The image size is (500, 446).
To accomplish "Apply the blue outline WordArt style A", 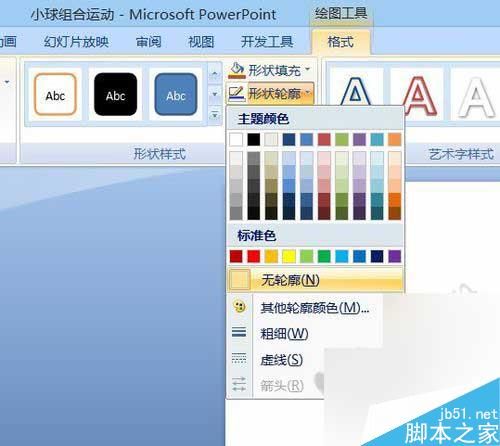I will [x=355, y=92].
